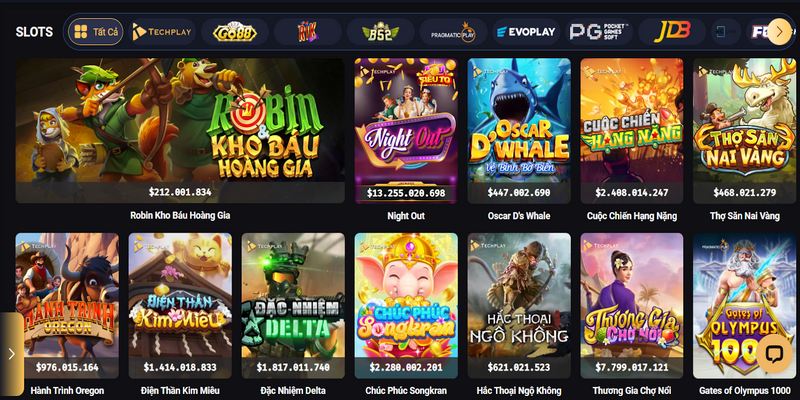This screenshot has height=400, width=800.
Task: Open the Hắc Thoại Ngộ Không game
Action: (519, 305)
